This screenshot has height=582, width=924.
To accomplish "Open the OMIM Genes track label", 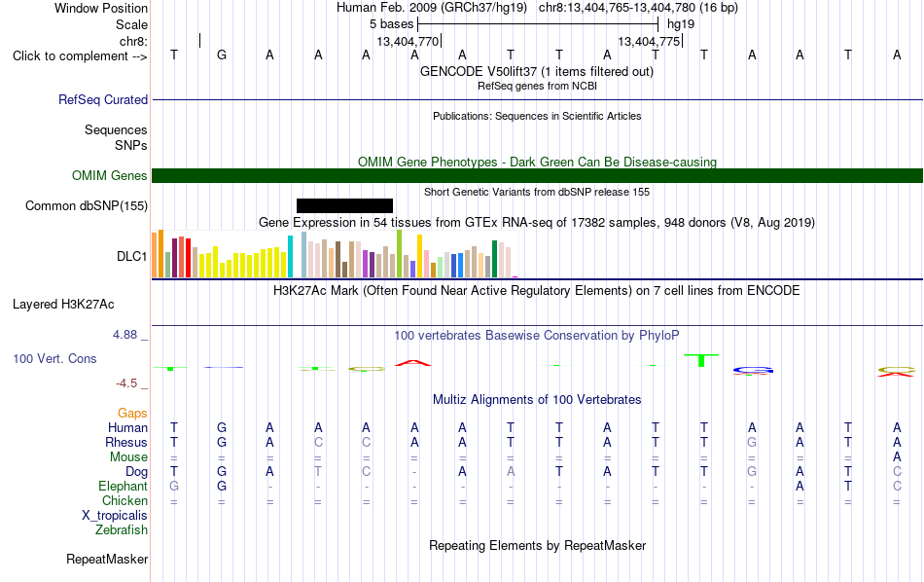I will click(x=109, y=176).
